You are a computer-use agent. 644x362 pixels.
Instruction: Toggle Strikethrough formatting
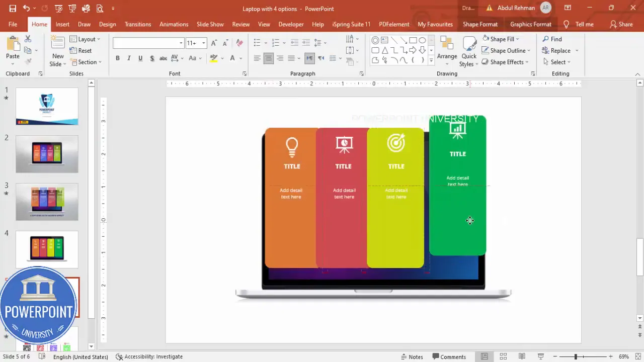(x=163, y=58)
